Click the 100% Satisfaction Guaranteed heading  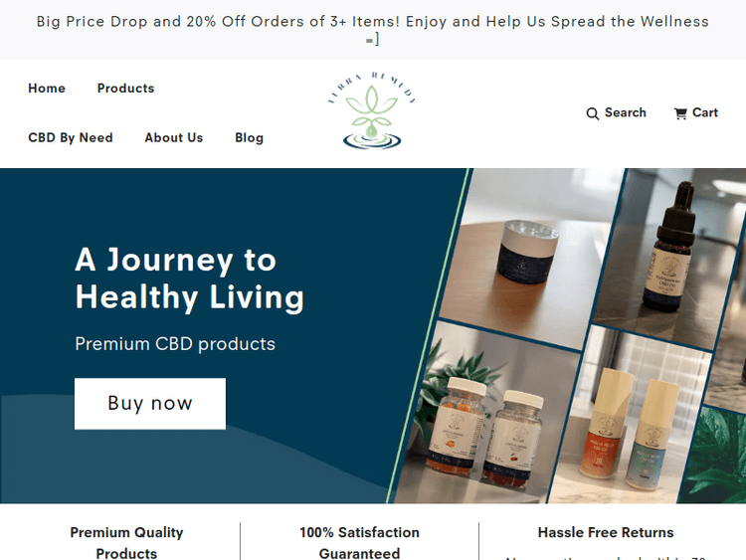click(x=359, y=543)
